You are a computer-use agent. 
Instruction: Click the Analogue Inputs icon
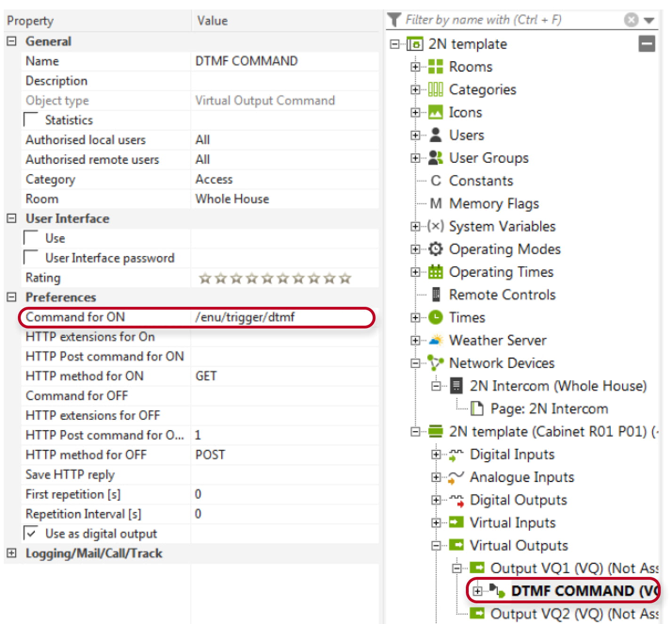point(456,477)
